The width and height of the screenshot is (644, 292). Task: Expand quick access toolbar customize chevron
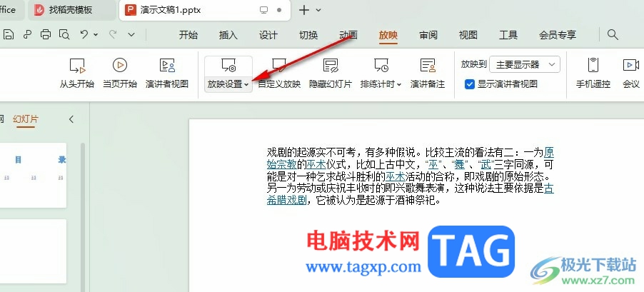tap(131, 35)
